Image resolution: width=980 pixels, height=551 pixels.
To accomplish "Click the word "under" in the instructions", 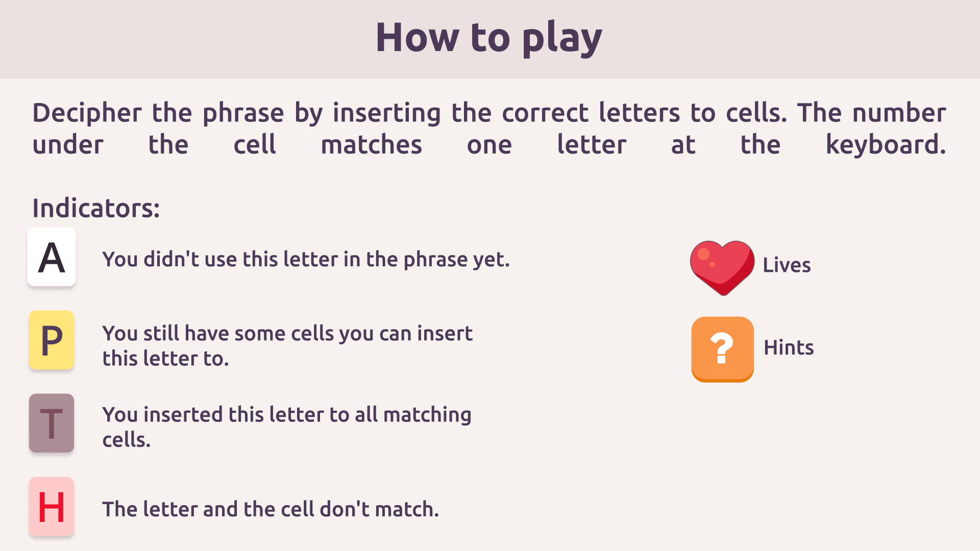I will click(68, 145).
